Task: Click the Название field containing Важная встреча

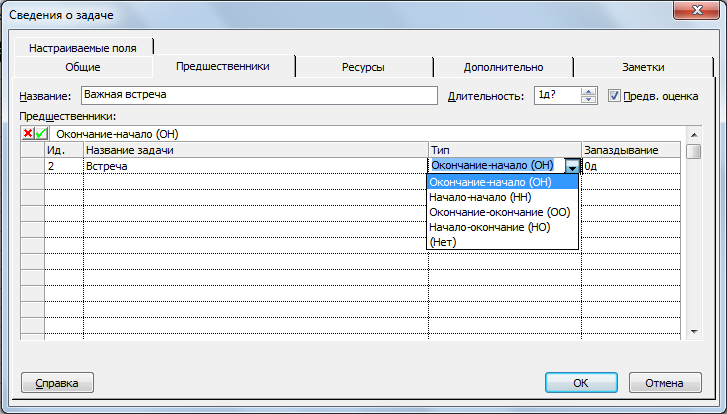Action: 259,95
